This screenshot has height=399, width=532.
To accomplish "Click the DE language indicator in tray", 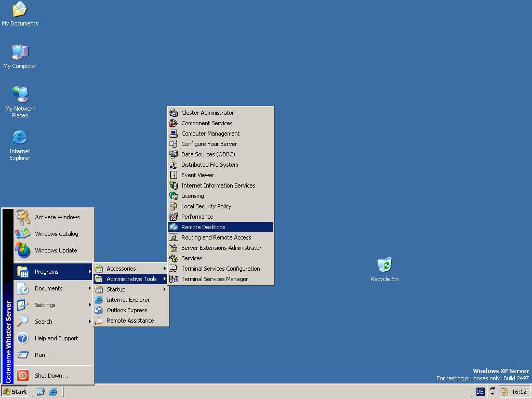I will click(x=480, y=392).
